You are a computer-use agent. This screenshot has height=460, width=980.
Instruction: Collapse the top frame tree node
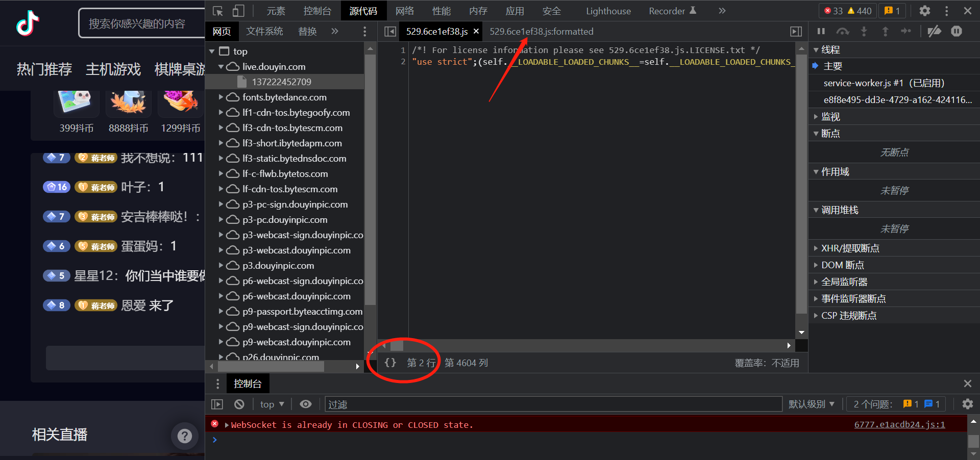point(212,52)
